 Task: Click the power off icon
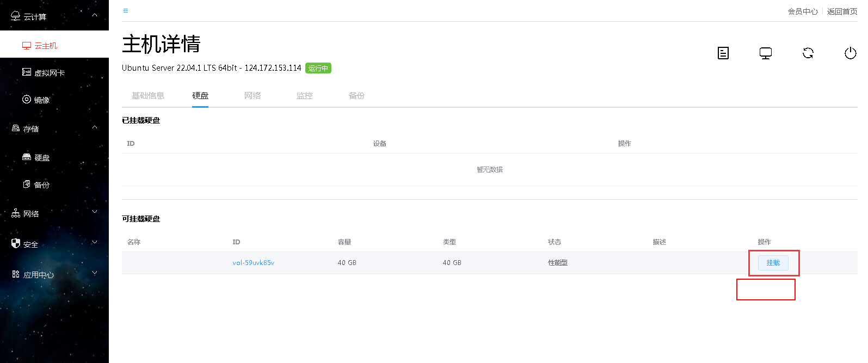pos(850,53)
